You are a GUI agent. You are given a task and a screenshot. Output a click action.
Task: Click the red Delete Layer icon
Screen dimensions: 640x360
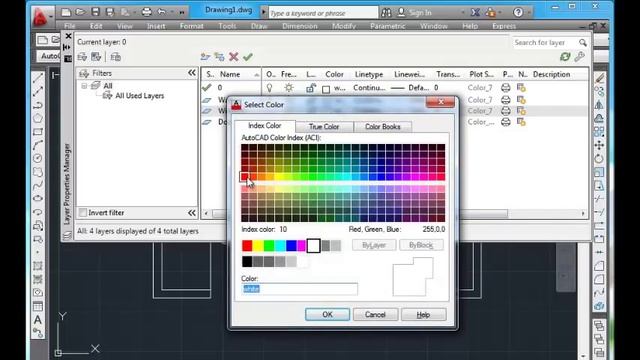(x=233, y=57)
